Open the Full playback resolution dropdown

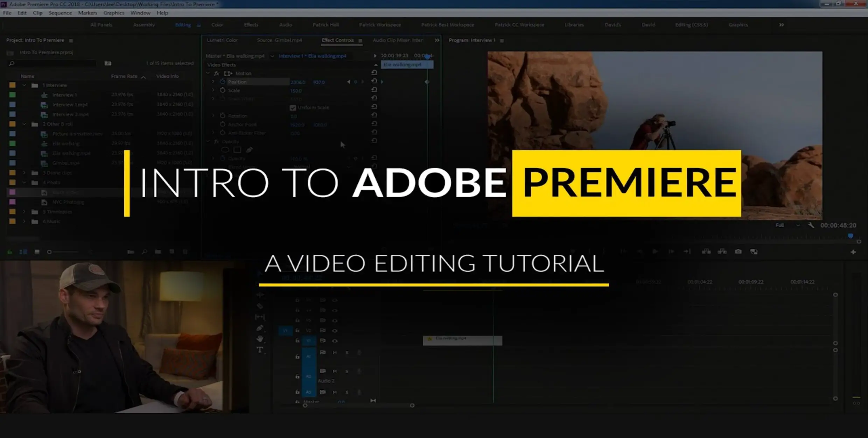tap(787, 225)
